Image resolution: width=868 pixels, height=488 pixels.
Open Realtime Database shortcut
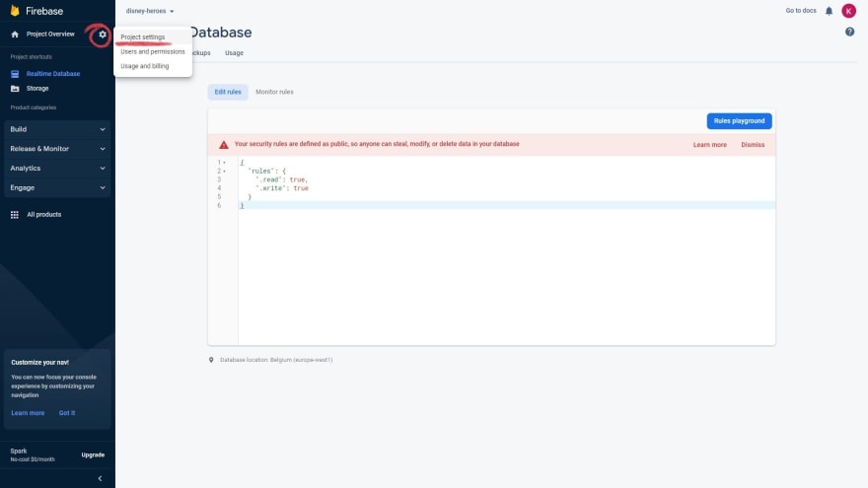click(53, 74)
